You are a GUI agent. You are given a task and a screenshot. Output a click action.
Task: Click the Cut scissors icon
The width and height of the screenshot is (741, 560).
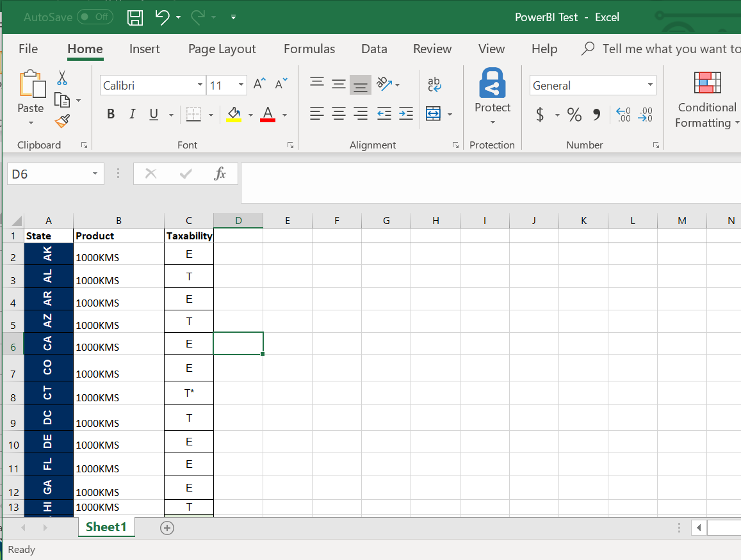coord(62,78)
